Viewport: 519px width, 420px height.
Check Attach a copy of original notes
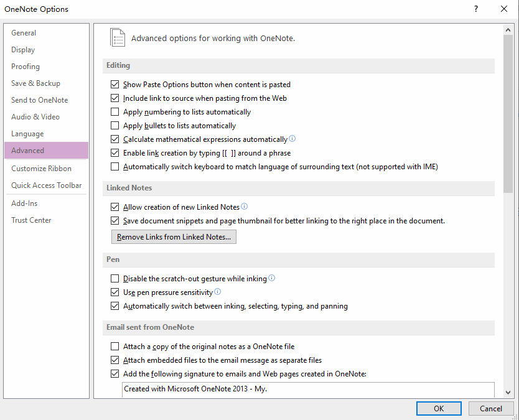(x=115, y=346)
